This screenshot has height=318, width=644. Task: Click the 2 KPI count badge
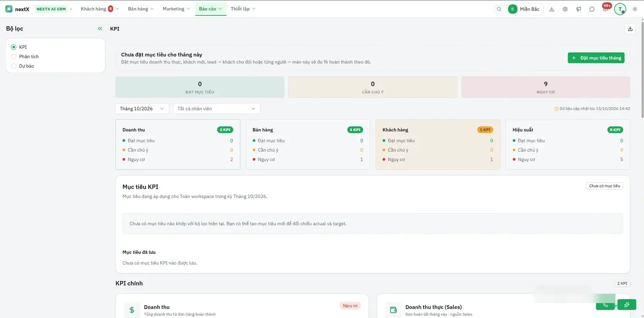pos(622,283)
